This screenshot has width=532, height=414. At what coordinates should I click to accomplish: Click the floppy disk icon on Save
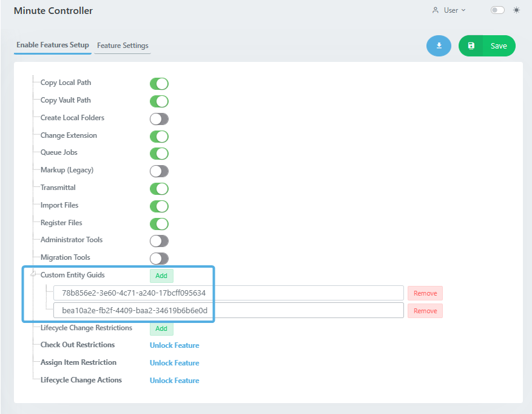pyautogui.click(x=471, y=46)
